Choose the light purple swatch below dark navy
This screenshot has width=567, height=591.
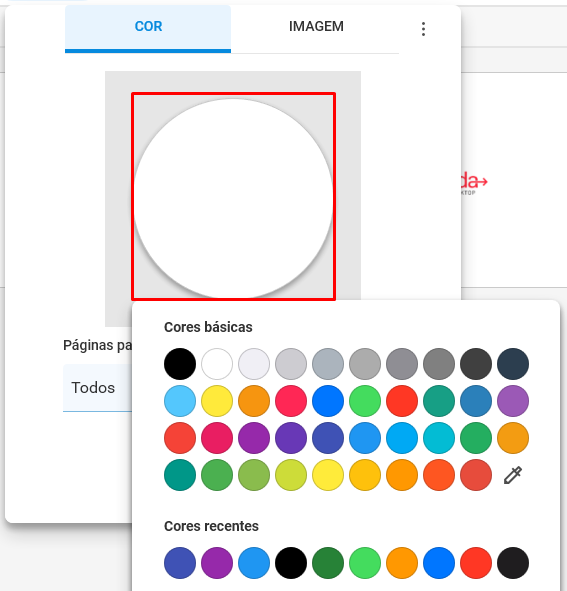click(513, 401)
